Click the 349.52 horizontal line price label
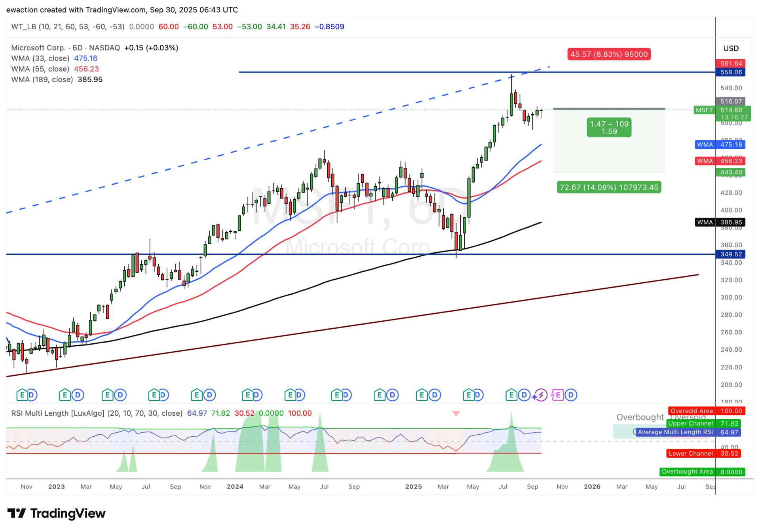Image resolution: width=760 pixels, height=532 pixels. click(x=731, y=254)
